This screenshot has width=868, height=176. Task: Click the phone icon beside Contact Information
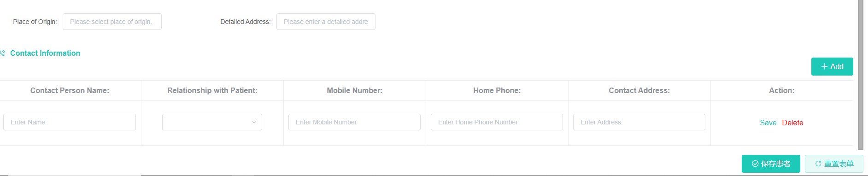click(2, 53)
